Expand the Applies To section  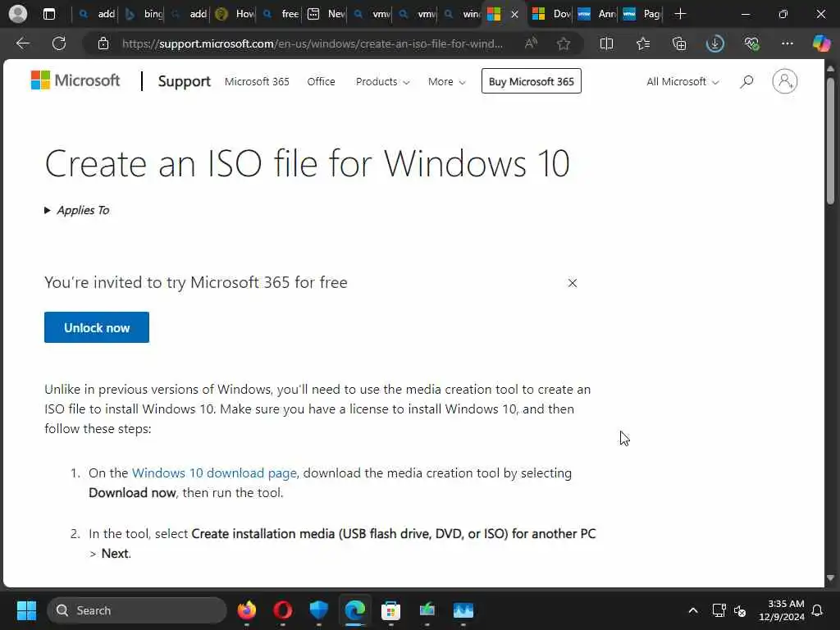click(x=76, y=211)
